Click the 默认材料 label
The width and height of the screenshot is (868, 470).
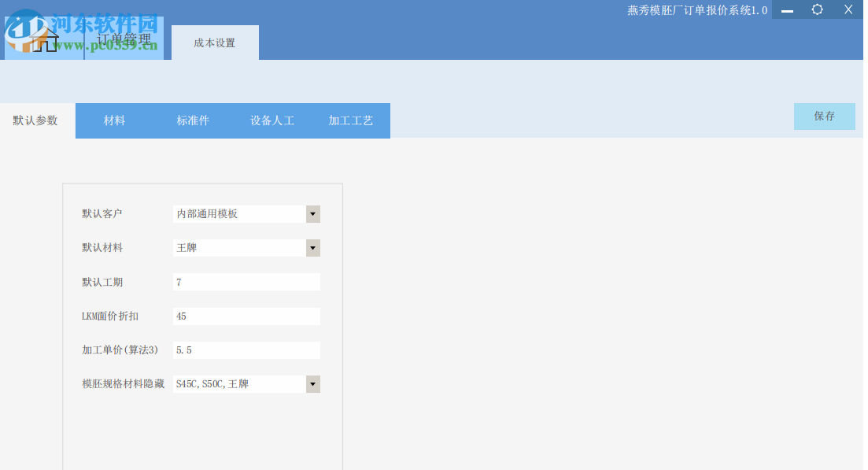coord(102,247)
